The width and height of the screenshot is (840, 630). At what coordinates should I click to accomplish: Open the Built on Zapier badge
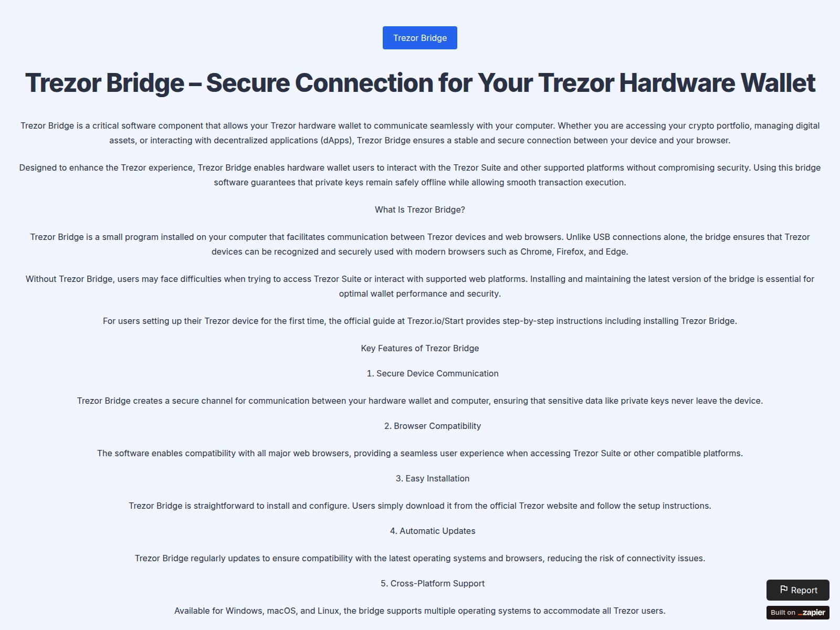[797, 613]
